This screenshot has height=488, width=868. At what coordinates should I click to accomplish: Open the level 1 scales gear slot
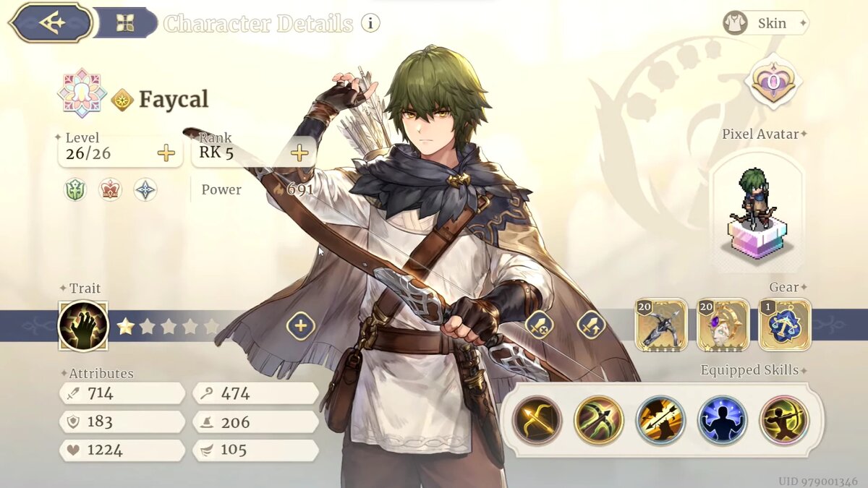coord(785,325)
